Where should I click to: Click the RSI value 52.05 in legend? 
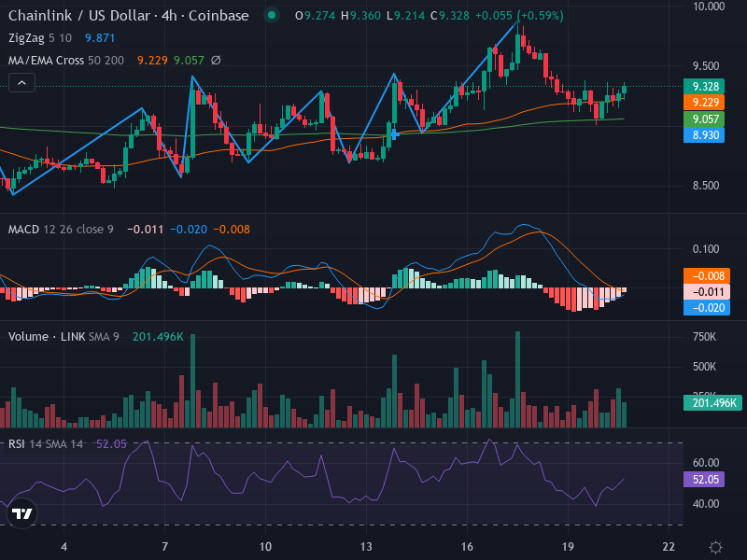111,444
